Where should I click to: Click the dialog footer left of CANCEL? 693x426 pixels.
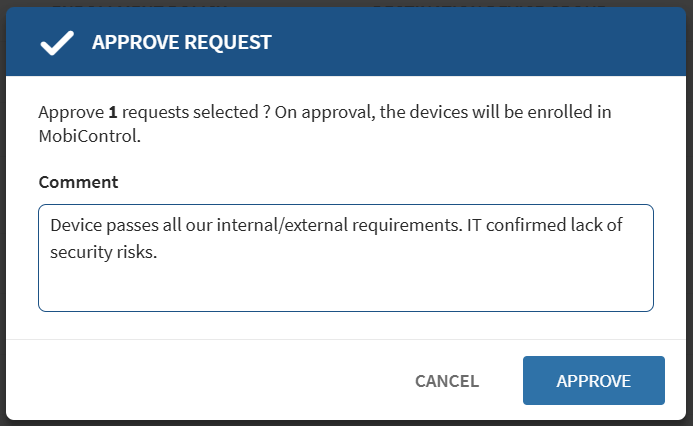(x=200, y=381)
